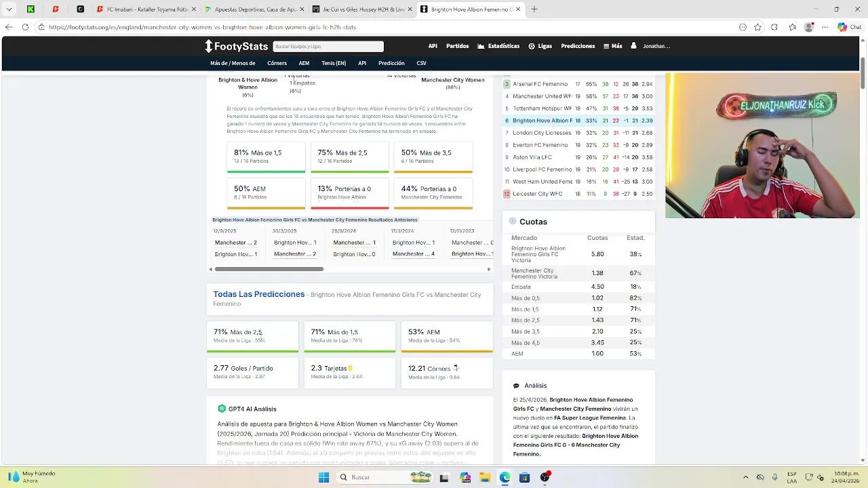Select Tenis (EN) submenu item
The image size is (868, 488).
(x=334, y=63)
